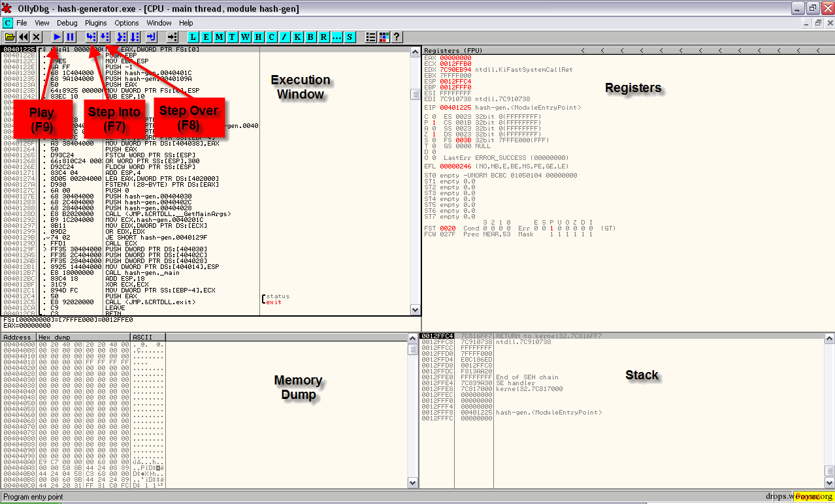Open the Plugins menu
835x504 pixels.
96,23
